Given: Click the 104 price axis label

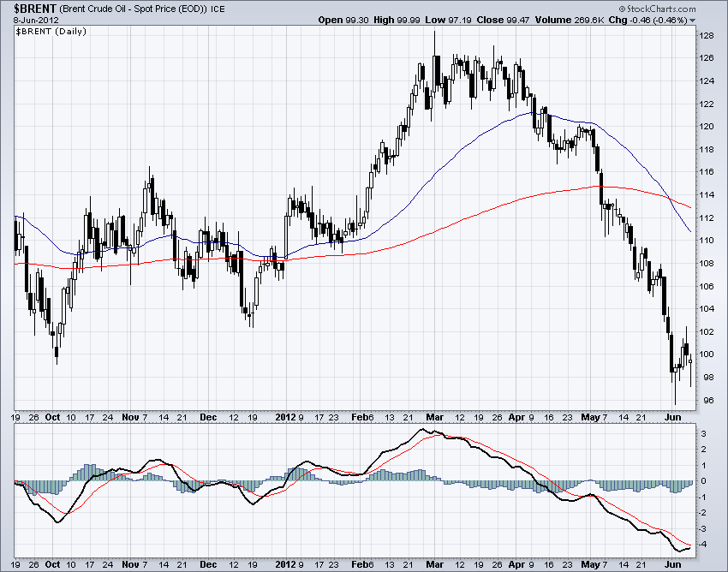Looking at the screenshot, I should 707,309.
